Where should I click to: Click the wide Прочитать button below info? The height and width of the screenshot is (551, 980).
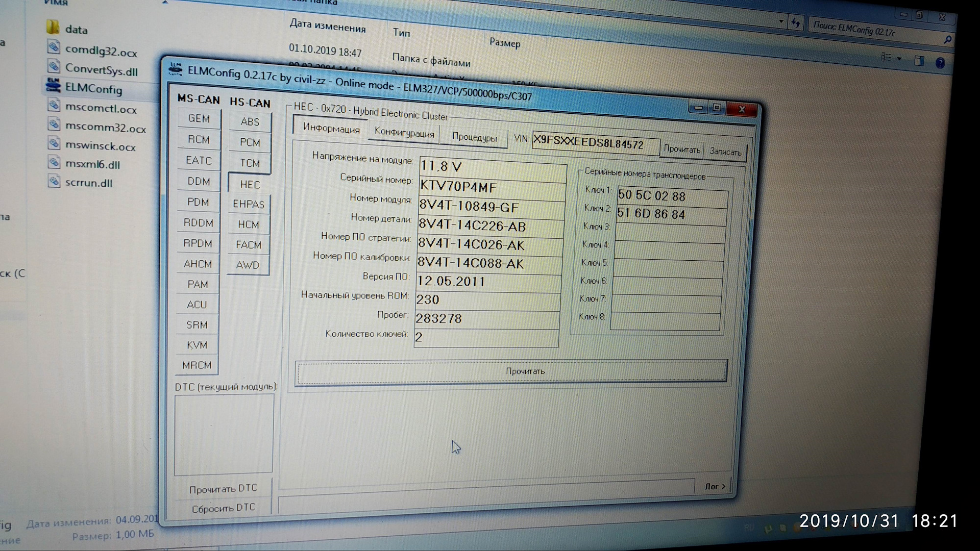click(511, 372)
